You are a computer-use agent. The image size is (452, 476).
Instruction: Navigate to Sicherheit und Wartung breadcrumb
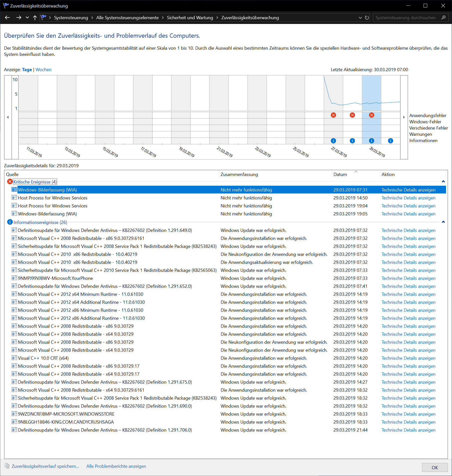pyautogui.click(x=190, y=17)
